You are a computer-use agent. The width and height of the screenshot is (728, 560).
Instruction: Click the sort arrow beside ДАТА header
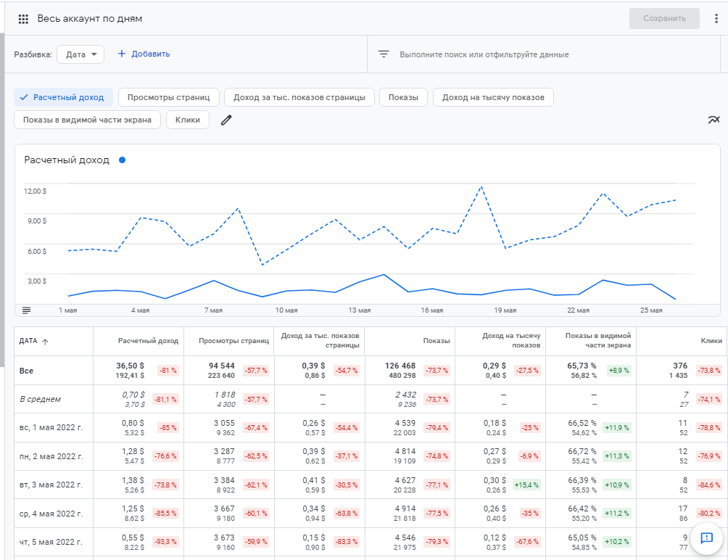pos(46,342)
